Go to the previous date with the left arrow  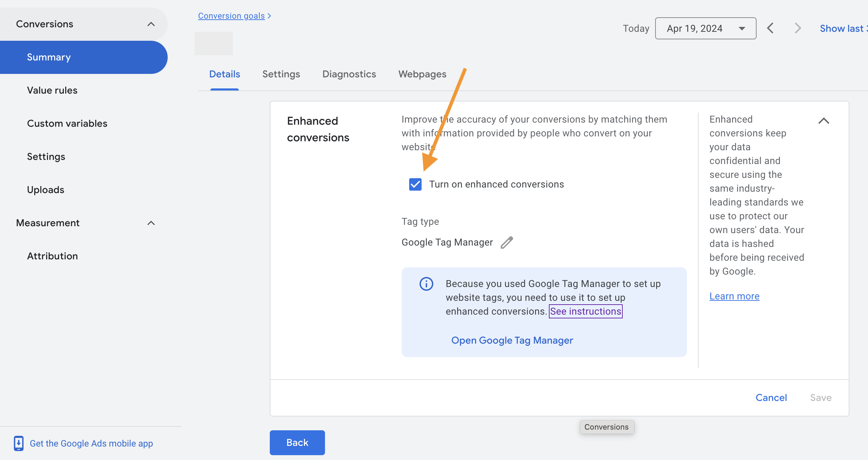pyautogui.click(x=770, y=28)
